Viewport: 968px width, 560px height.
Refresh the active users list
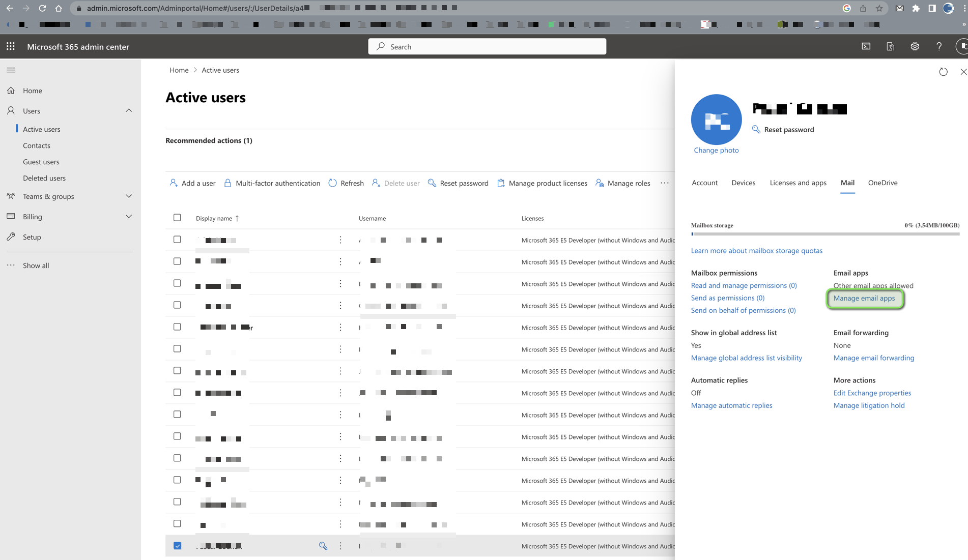(x=346, y=183)
